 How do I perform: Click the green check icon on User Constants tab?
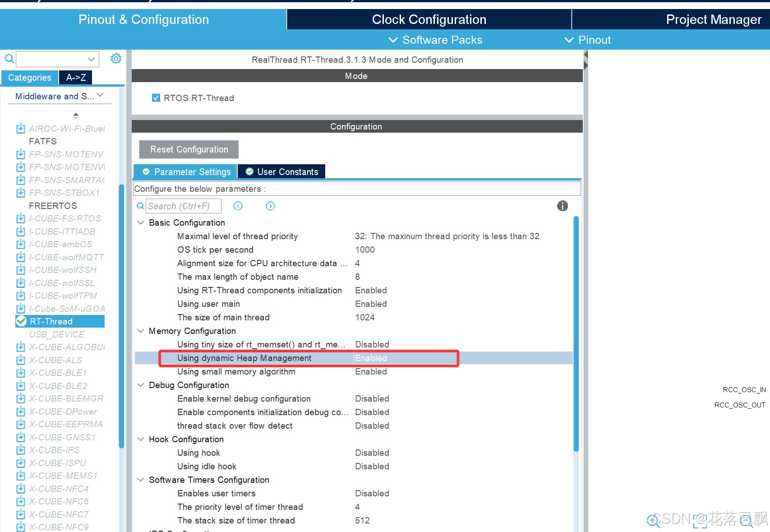tap(249, 171)
